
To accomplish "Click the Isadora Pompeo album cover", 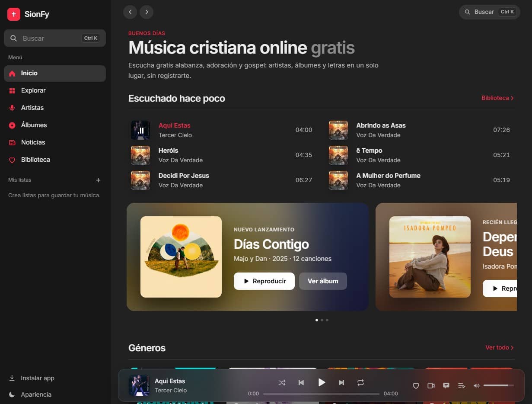I will click(x=430, y=257).
